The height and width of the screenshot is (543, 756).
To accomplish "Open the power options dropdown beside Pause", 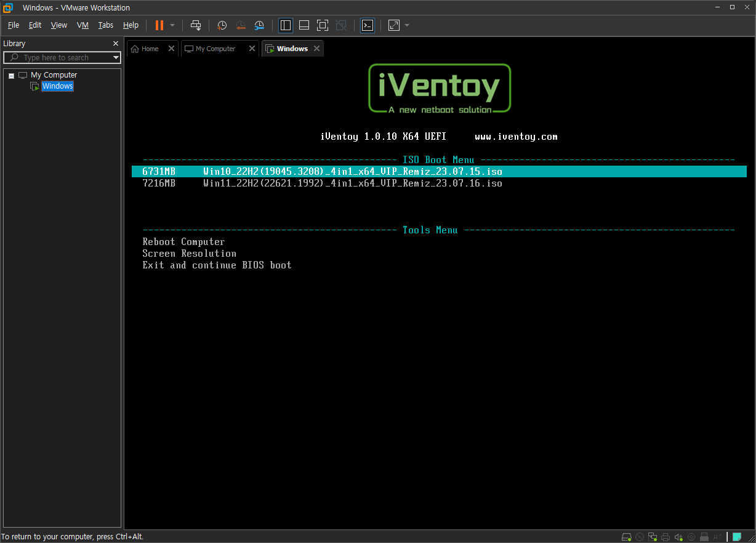I will (172, 25).
